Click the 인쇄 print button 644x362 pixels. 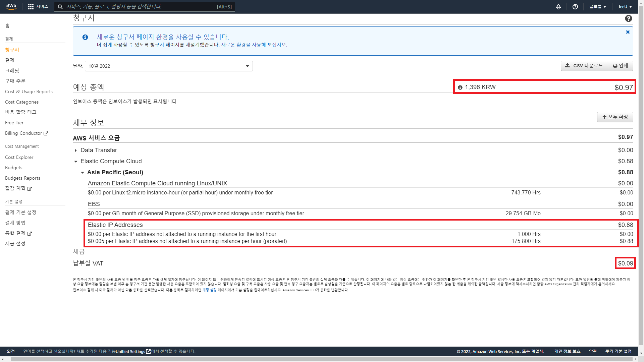click(620, 66)
